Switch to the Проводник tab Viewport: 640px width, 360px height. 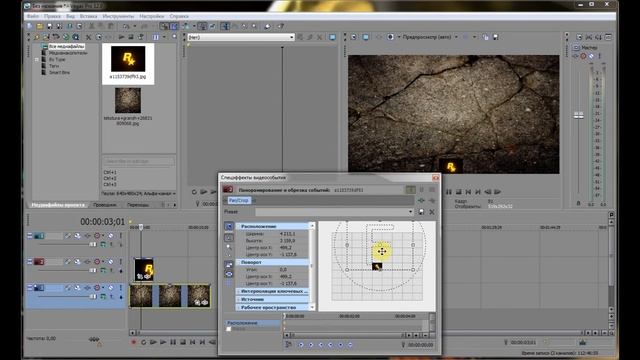click(104, 205)
